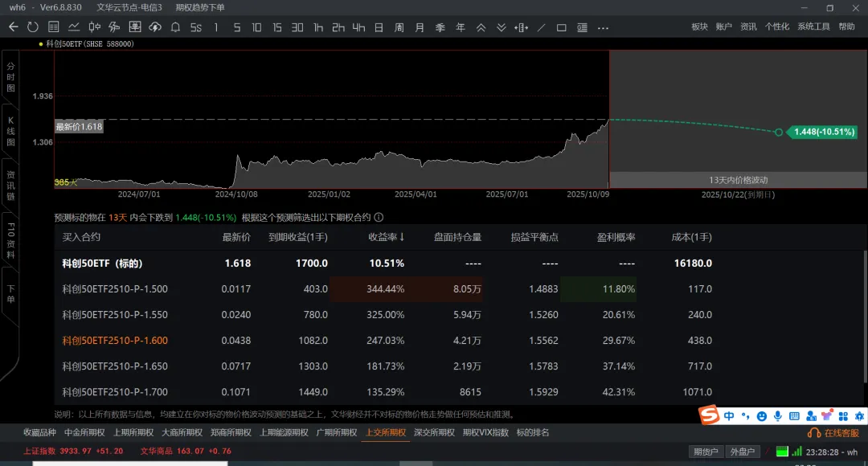Sort by the 收益率 column header
868x466 pixels.
387,237
